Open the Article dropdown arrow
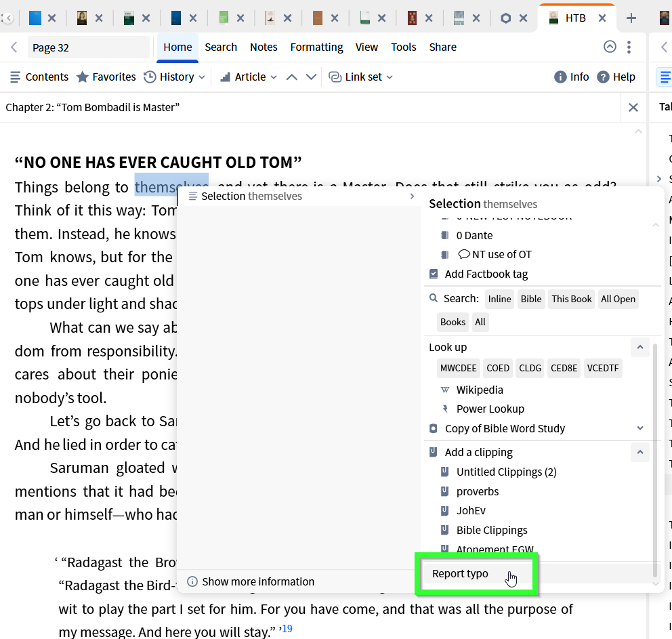Screen dimensions: 672x639 pyautogui.click(x=274, y=77)
